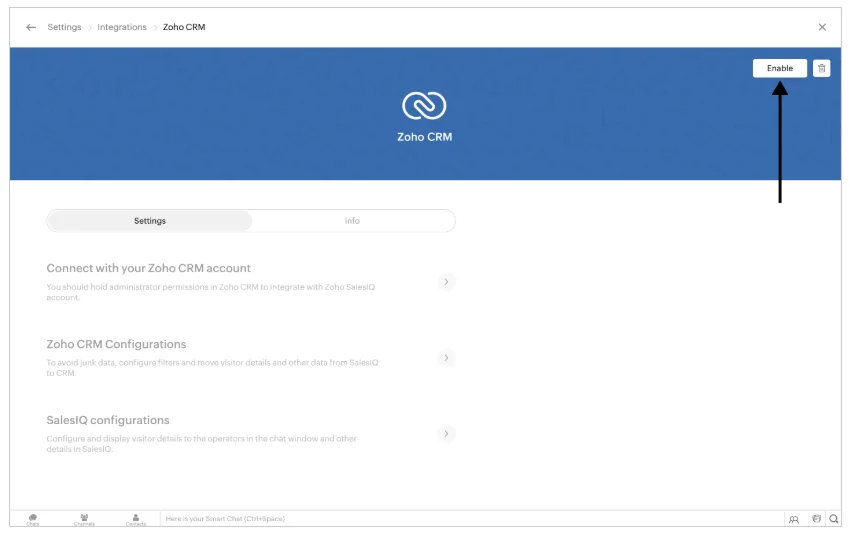The height and width of the screenshot is (534, 850).
Task: Click the search magnifier icon
Action: pos(834,519)
